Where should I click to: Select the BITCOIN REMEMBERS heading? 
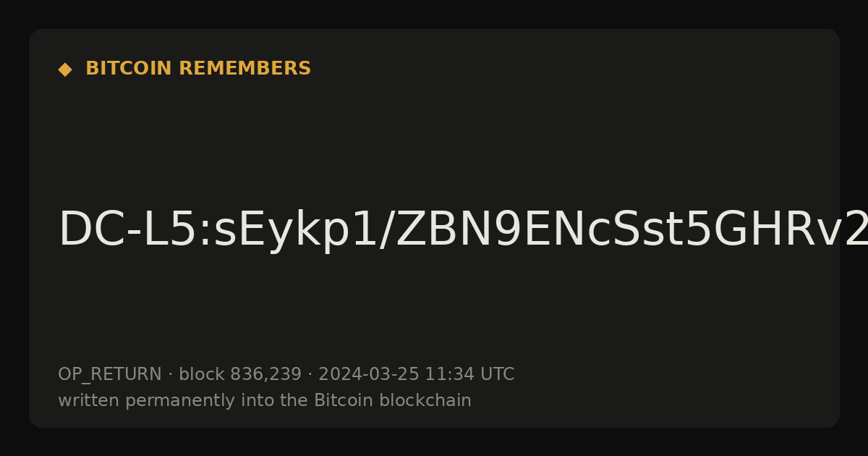click(x=198, y=69)
